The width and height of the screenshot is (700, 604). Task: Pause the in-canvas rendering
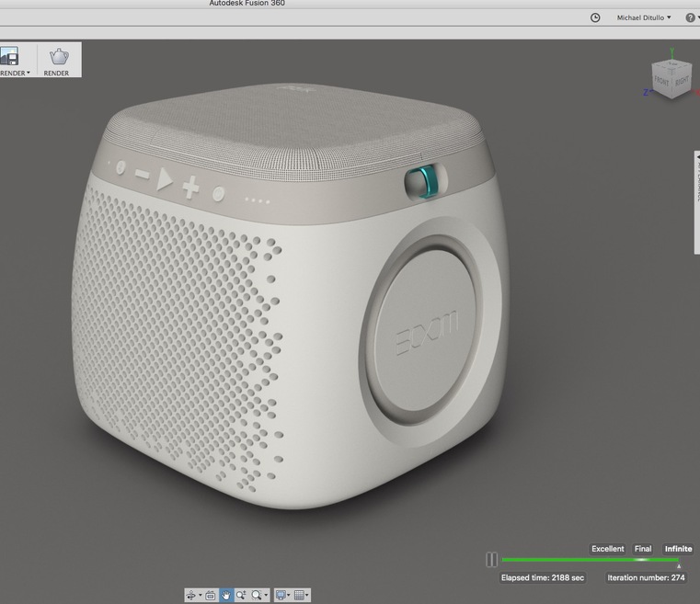click(491, 559)
